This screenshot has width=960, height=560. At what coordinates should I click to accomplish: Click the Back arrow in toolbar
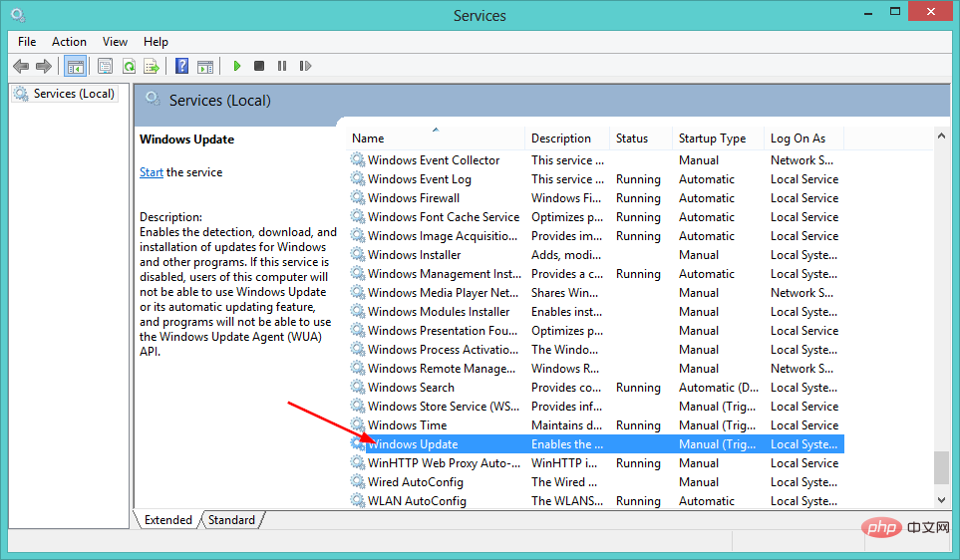(21, 67)
